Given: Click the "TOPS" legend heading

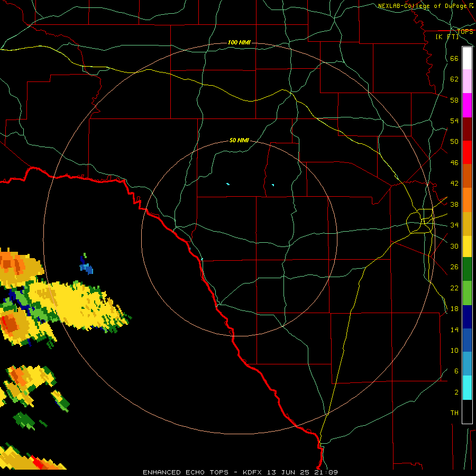Looking at the screenshot, I should tap(465, 32).
